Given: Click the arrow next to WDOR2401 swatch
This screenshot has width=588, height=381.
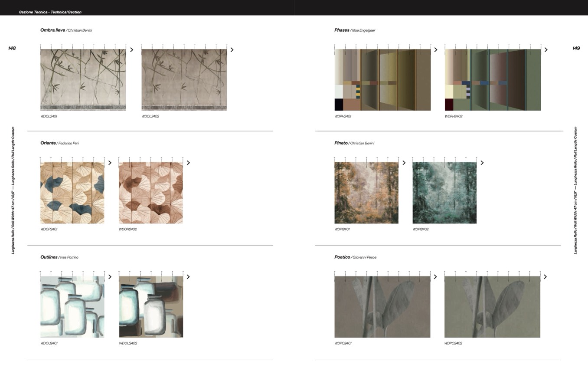Looking at the screenshot, I should 110,163.
